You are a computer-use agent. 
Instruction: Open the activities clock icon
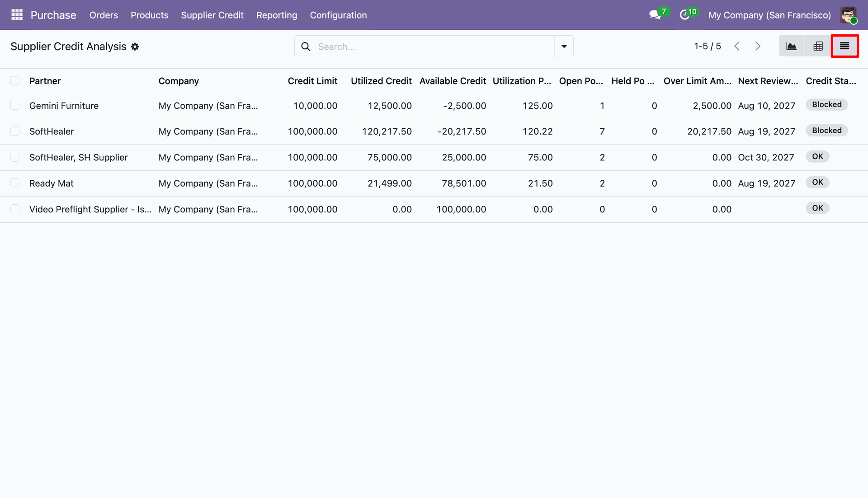click(684, 15)
